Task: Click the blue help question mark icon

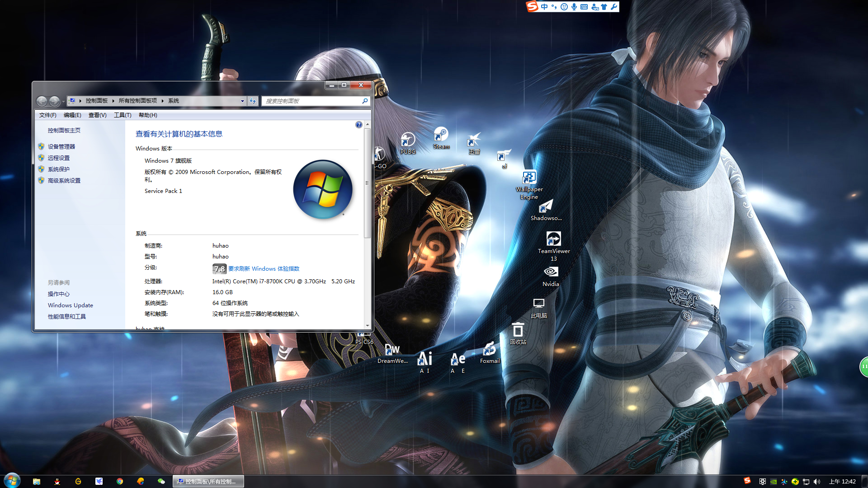Action: [x=359, y=125]
